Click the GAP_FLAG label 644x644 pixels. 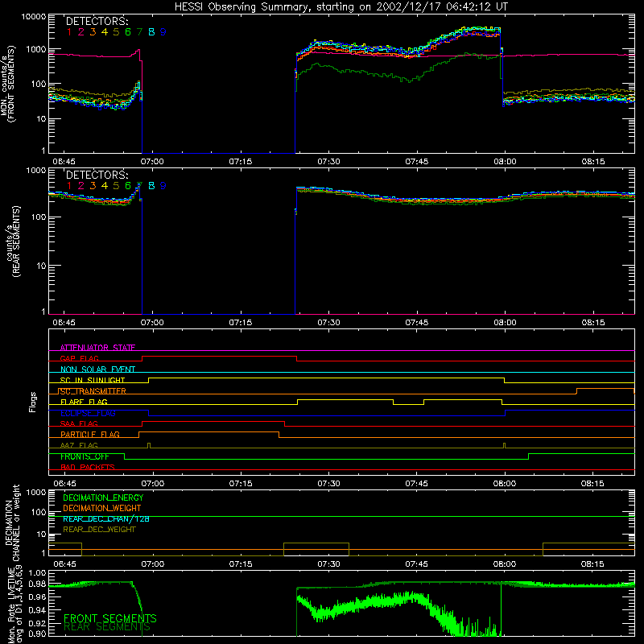point(79,358)
